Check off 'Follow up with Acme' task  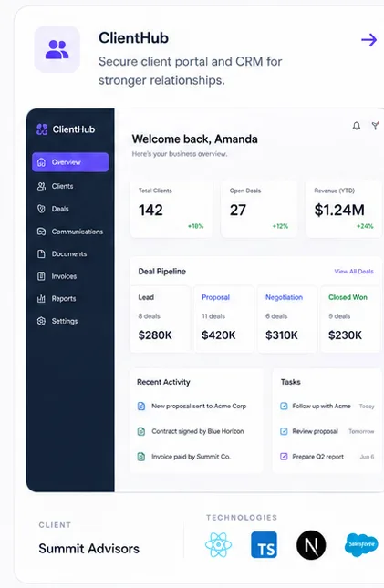(285, 406)
